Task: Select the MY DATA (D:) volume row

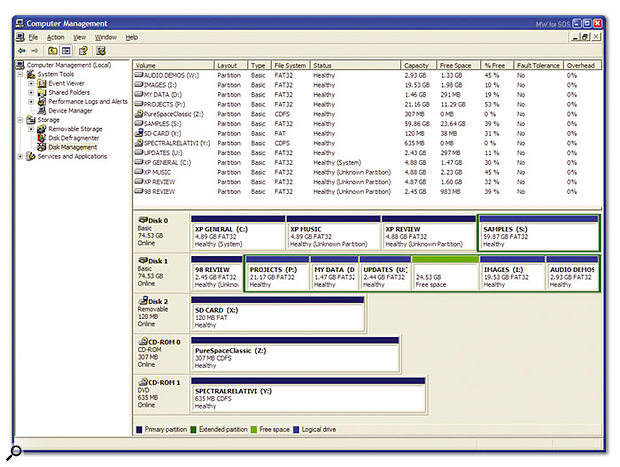Action: [368, 95]
